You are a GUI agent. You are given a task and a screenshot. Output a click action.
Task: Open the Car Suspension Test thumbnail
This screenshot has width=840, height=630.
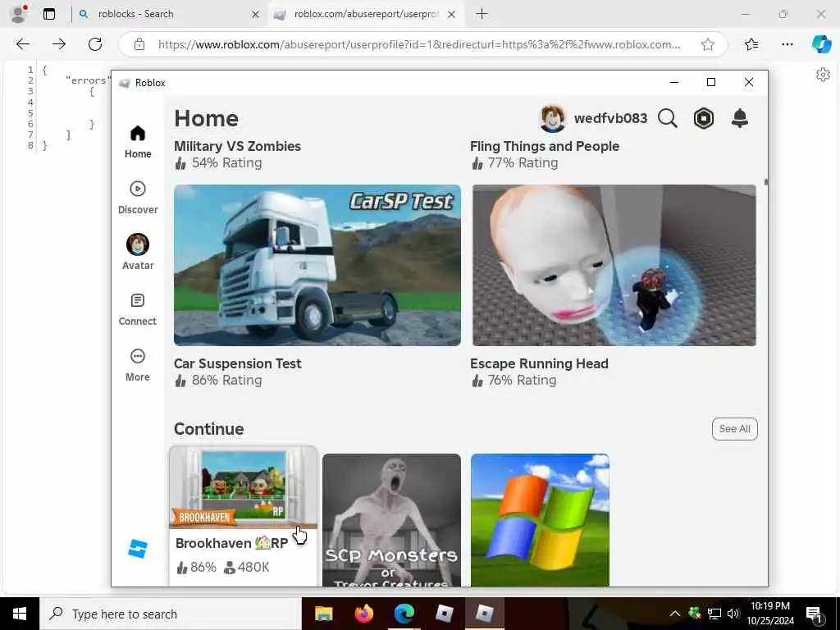pos(317,265)
